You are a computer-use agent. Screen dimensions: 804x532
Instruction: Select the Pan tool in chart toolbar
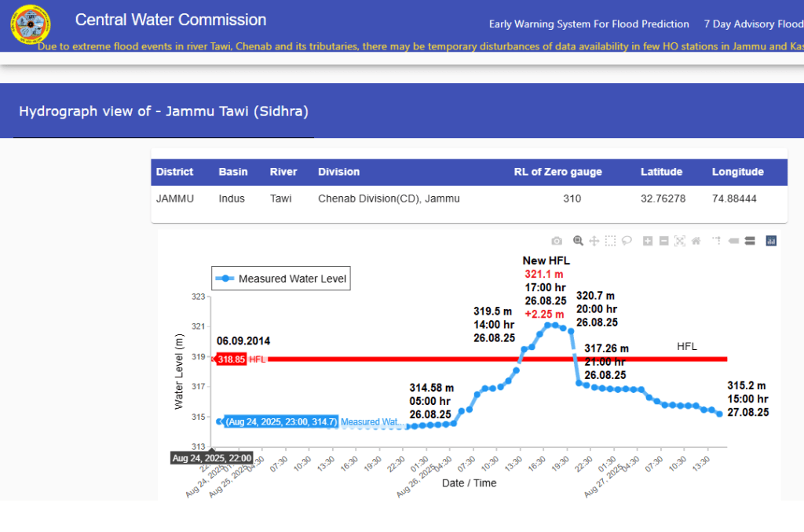point(594,241)
